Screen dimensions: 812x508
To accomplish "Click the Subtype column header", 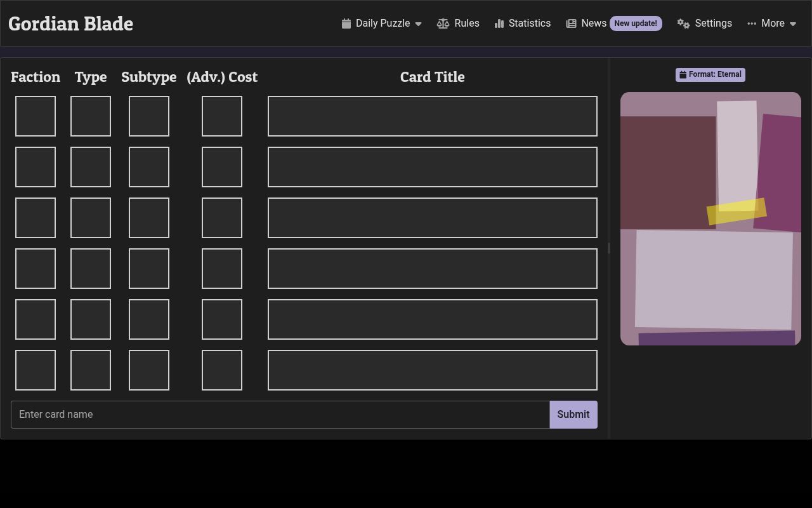I will tap(149, 77).
